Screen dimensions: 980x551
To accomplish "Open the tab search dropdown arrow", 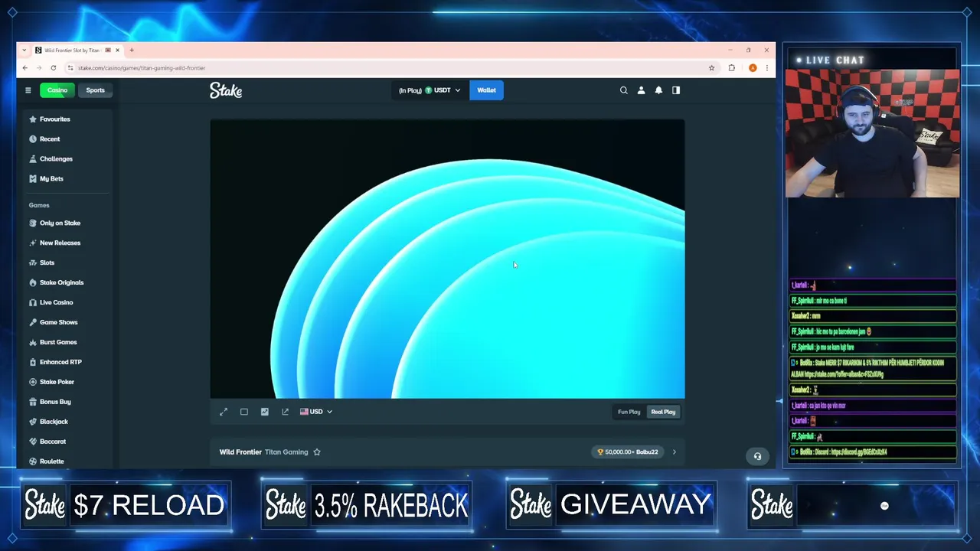I will coord(24,51).
